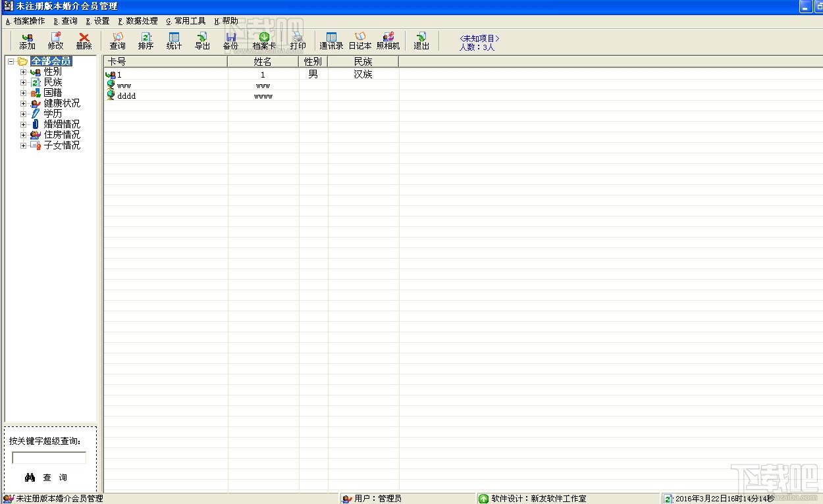Open the 数据处理 menu

(138, 21)
